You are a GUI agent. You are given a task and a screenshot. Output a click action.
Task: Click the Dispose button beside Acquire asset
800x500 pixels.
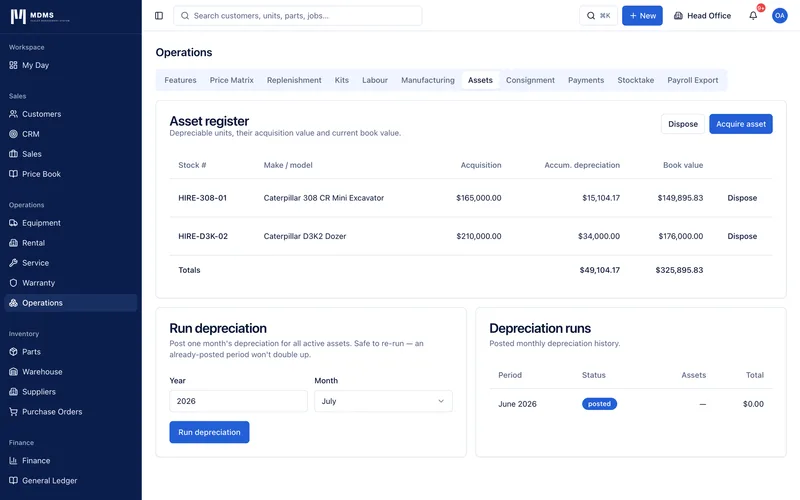tap(683, 124)
